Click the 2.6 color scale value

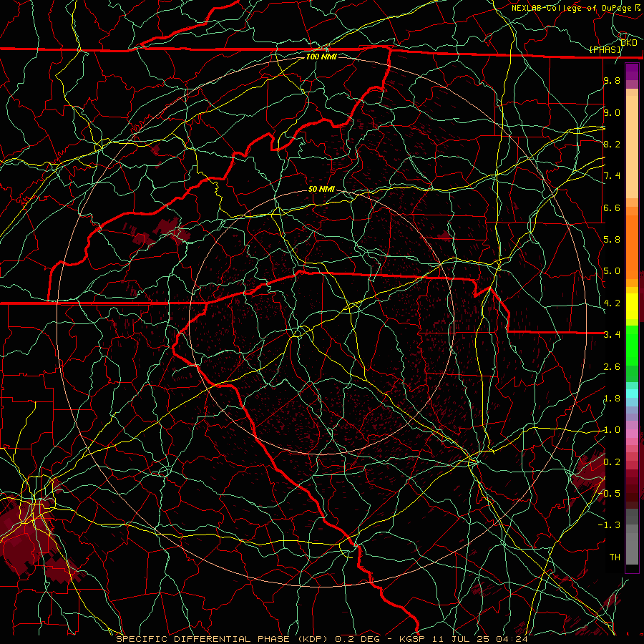tap(612, 367)
